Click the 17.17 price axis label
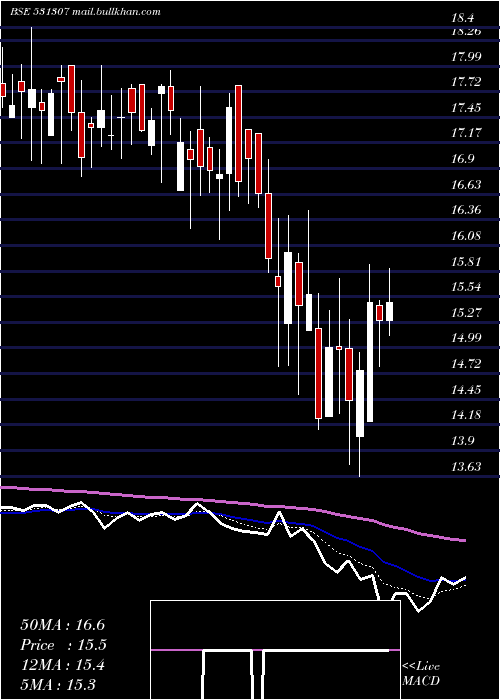The width and height of the screenshot is (500, 700). [x=466, y=133]
